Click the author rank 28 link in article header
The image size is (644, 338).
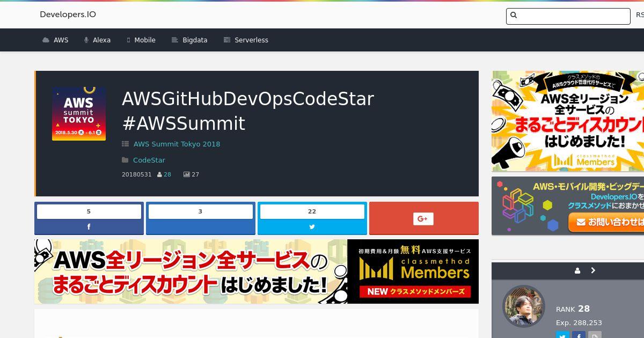pos(167,174)
